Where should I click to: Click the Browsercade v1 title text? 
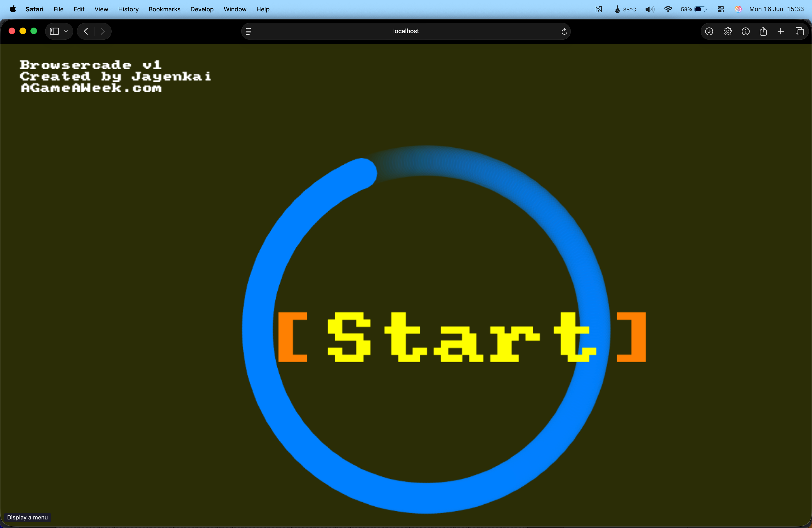[90, 65]
